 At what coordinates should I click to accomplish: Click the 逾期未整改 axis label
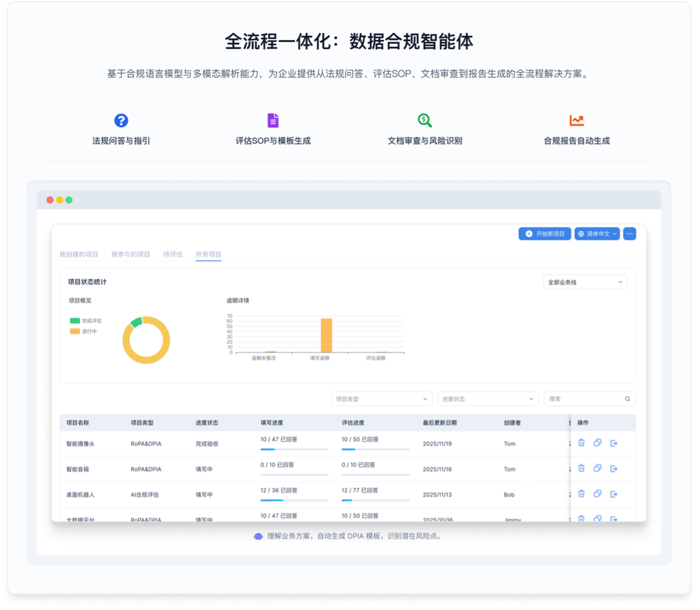(x=264, y=358)
